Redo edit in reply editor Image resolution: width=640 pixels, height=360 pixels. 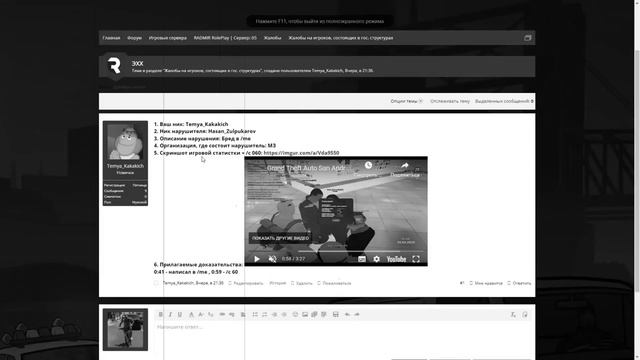tap(357, 314)
